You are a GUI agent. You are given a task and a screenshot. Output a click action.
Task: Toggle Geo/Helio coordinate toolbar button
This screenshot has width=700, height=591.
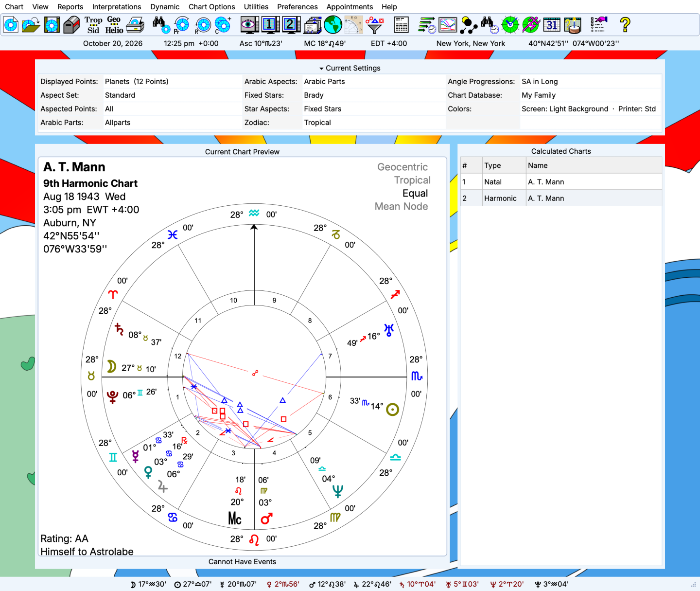tap(114, 25)
